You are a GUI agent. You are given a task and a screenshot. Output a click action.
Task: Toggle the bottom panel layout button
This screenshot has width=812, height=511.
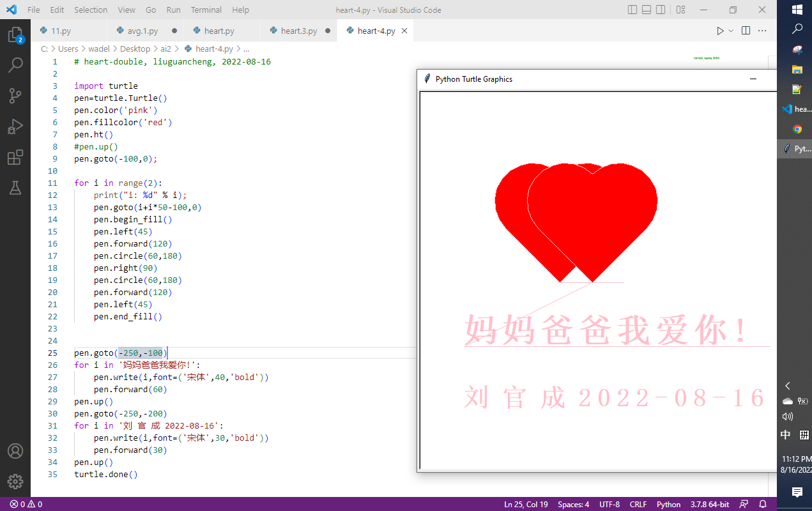[647, 10]
